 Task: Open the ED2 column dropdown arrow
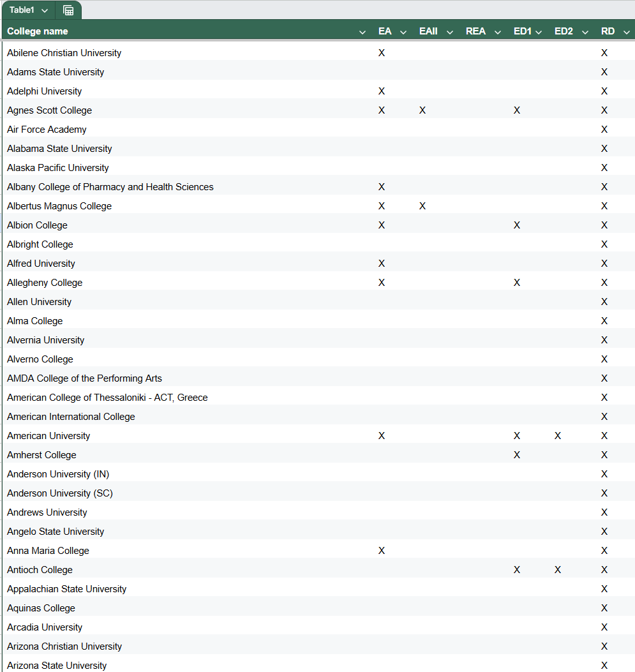(x=585, y=32)
